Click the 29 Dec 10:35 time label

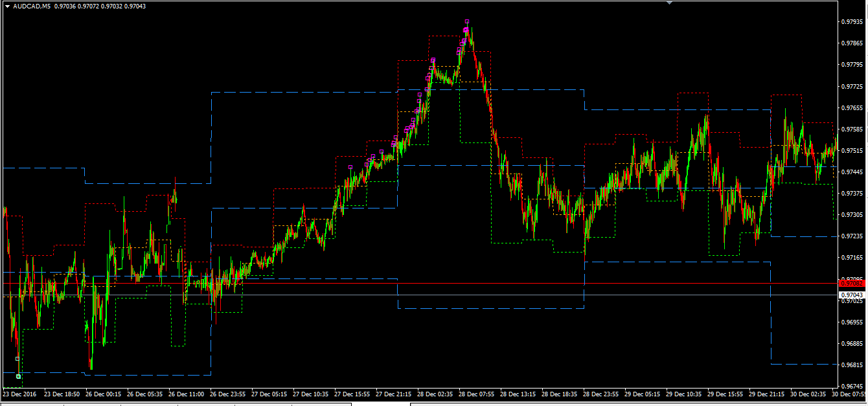[683, 394]
